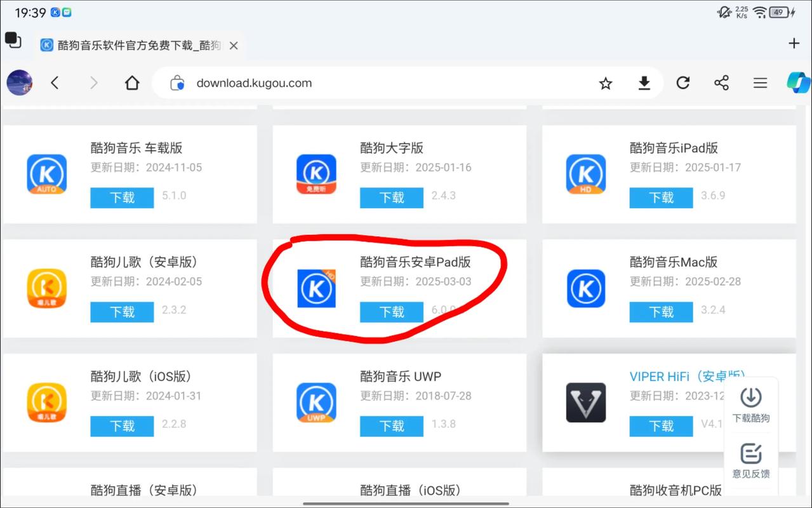Viewport: 812px width, 508px height.
Task: Open Copilot from the browser toolbar
Action: point(798,83)
